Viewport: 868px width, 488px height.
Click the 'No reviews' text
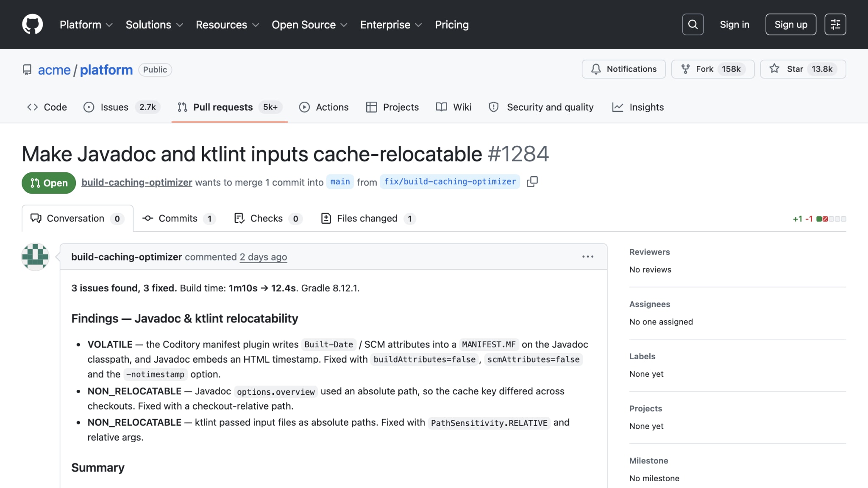[650, 270]
